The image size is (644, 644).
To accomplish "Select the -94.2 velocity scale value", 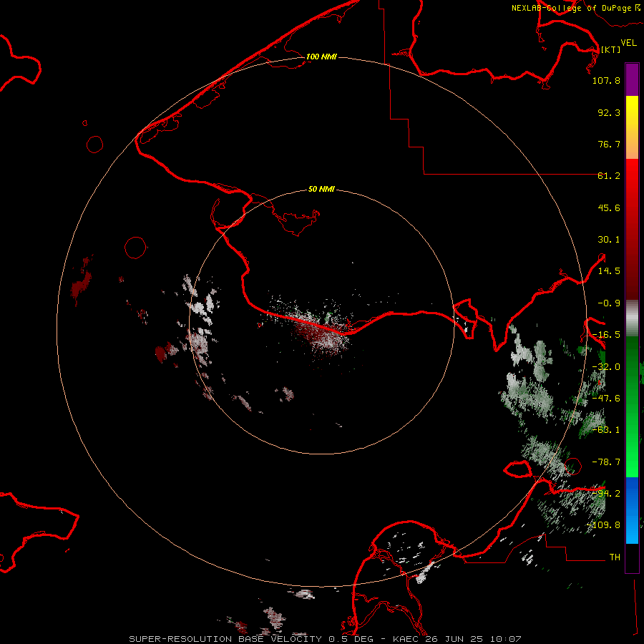I will point(606,494).
